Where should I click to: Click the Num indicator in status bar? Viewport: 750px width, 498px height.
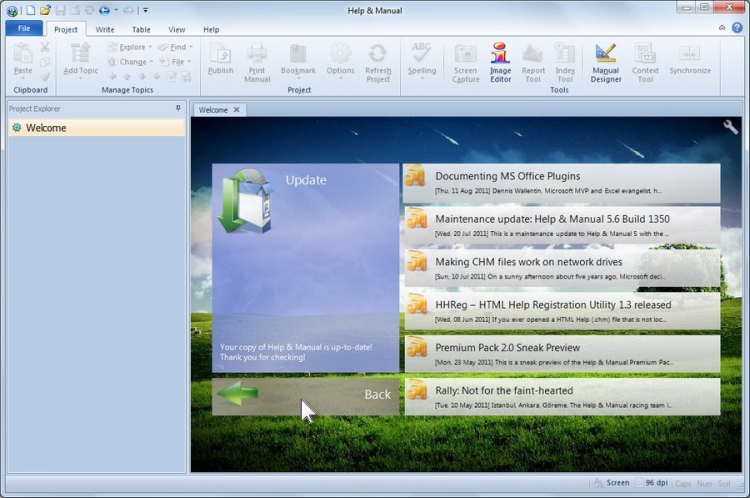pos(704,484)
